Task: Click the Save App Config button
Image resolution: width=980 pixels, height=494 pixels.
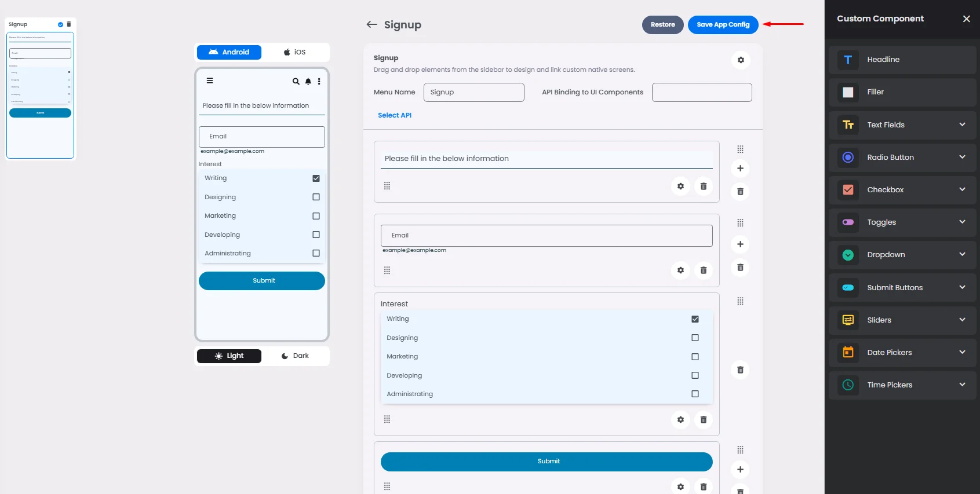Action: 723,25
